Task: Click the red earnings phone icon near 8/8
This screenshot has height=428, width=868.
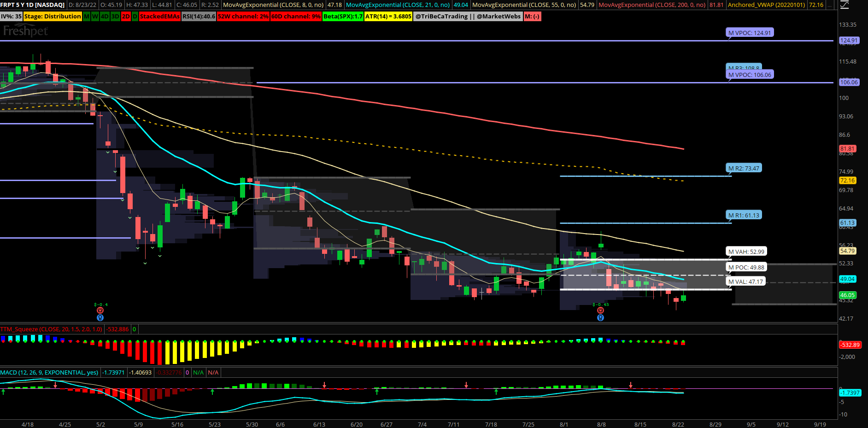Action: pos(600,311)
